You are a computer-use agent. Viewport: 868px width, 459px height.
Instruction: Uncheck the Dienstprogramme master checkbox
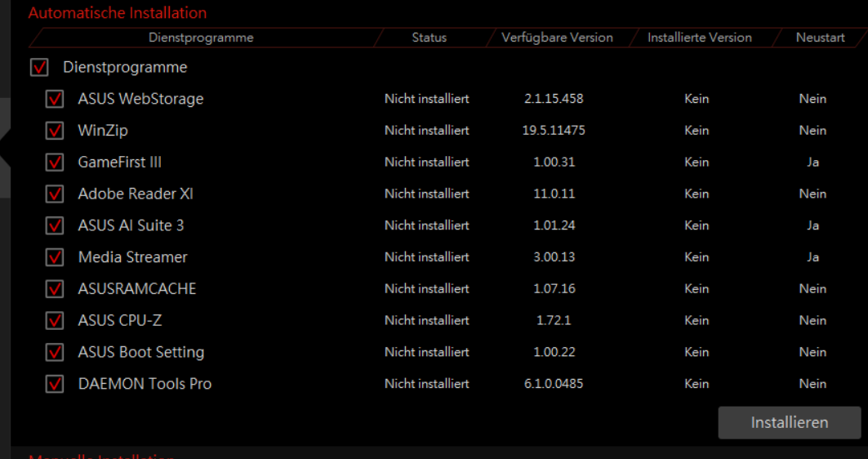coord(39,68)
